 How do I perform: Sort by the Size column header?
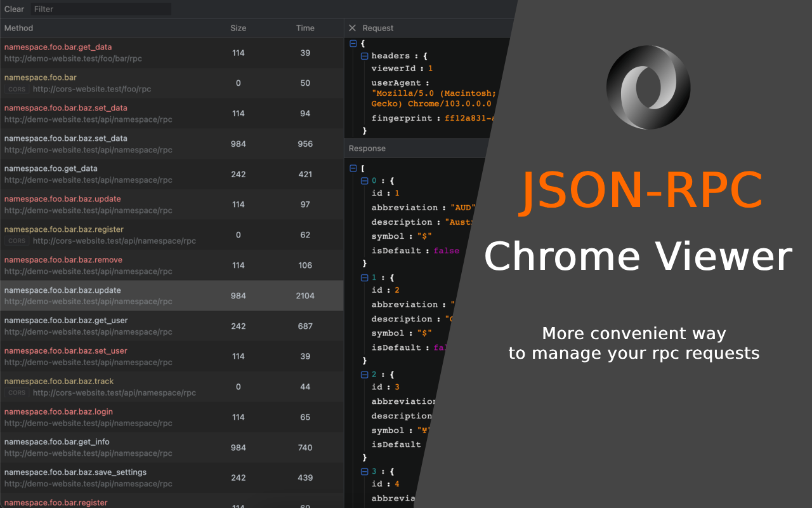point(239,28)
